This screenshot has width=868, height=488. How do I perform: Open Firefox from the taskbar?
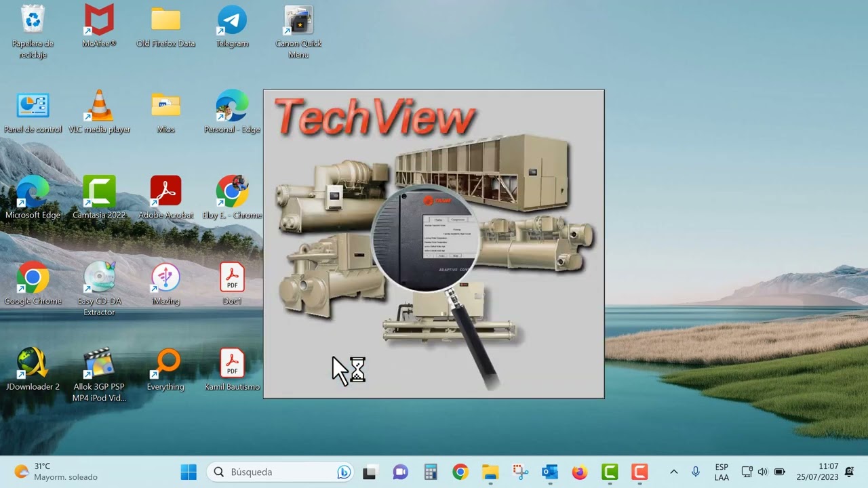[x=579, y=472]
